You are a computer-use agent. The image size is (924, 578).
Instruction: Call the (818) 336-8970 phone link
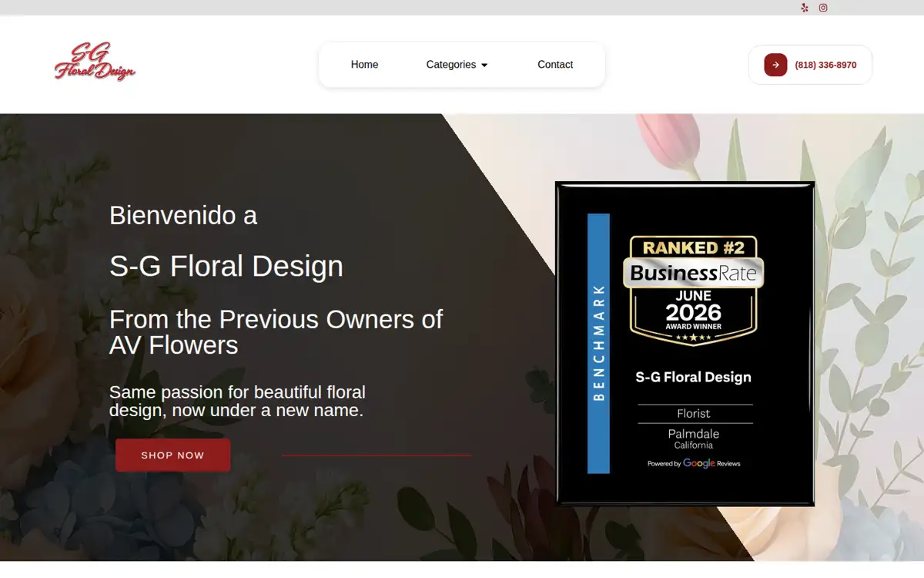(x=825, y=66)
